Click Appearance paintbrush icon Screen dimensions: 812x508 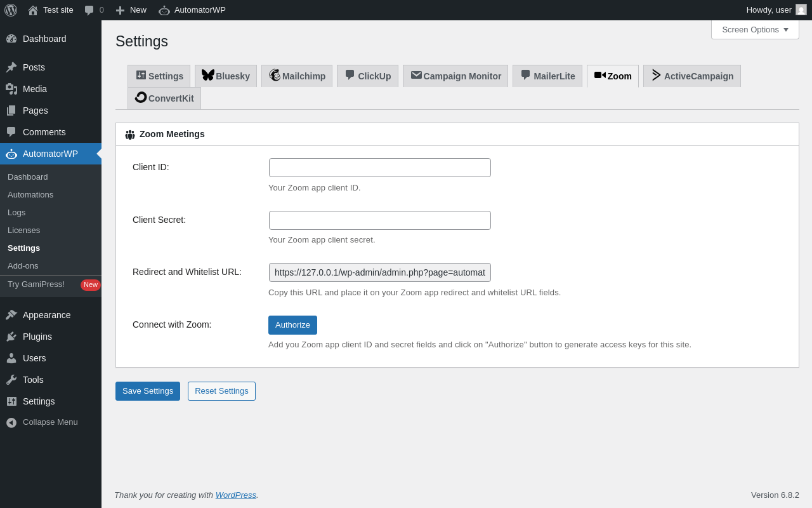pyautogui.click(x=11, y=315)
